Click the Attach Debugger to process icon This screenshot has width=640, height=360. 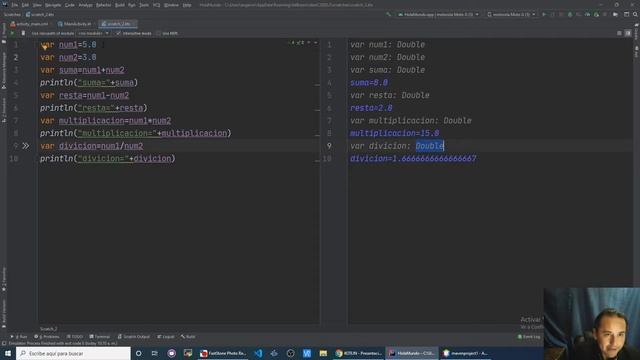click(596, 14)
